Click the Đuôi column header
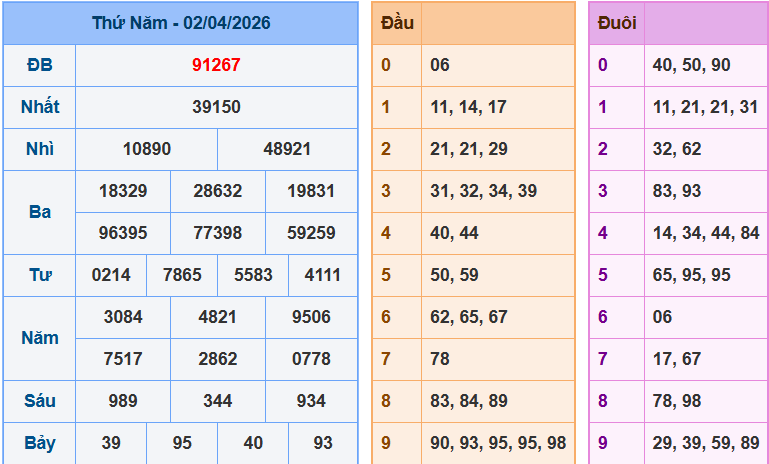This screenshot has height=464, width=769. (616, 23)
